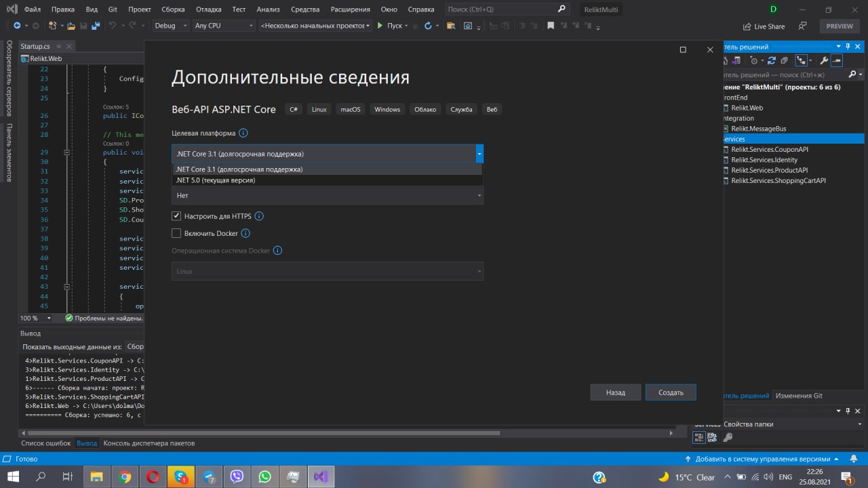Click Solution Explorer sync/refresh icon

pyautogui.click(x=772, y=60)
